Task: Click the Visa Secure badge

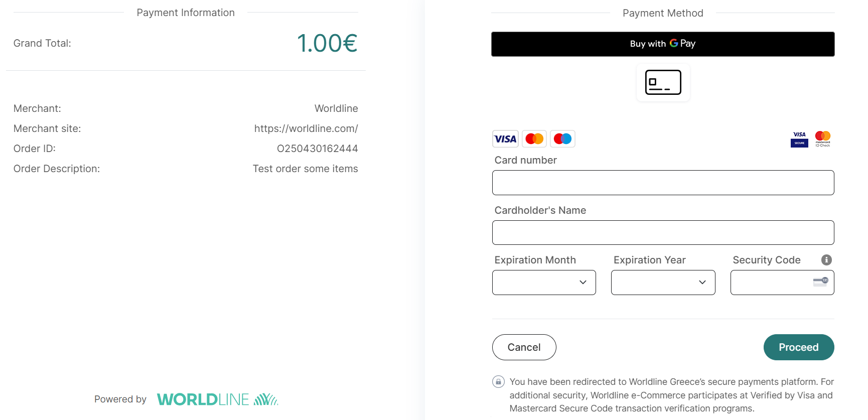Action: click(x=799, y=139)
